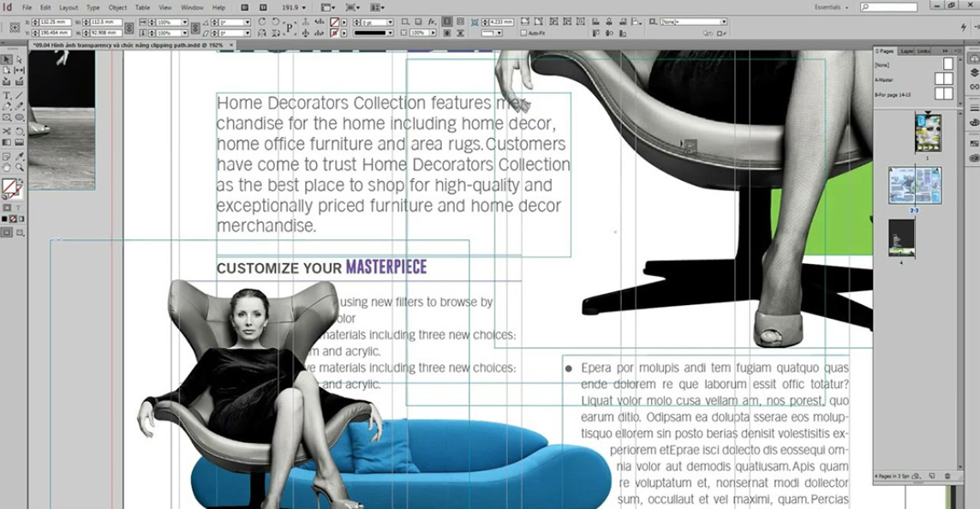This screenshot has height=509, width=980.
Task: Click the Apply None swatch button
Action: 13,219
